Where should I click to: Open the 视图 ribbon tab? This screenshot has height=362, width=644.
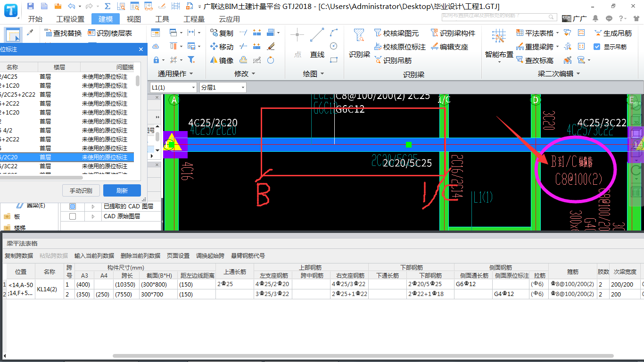tap(134, 19)
